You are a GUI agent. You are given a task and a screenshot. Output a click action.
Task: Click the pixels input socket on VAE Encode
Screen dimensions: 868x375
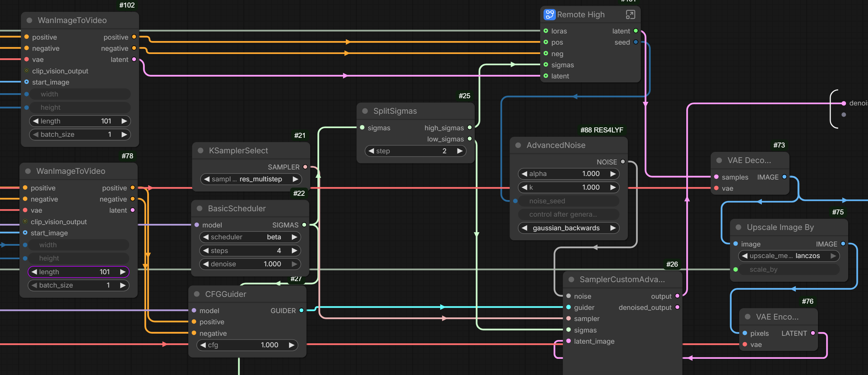tap(745, 333)
